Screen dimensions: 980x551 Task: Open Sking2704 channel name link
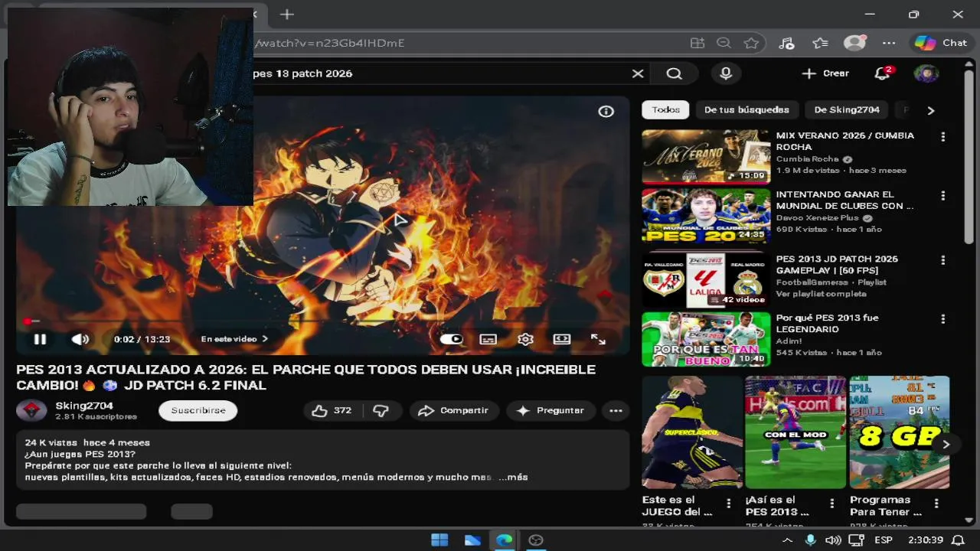84,406
